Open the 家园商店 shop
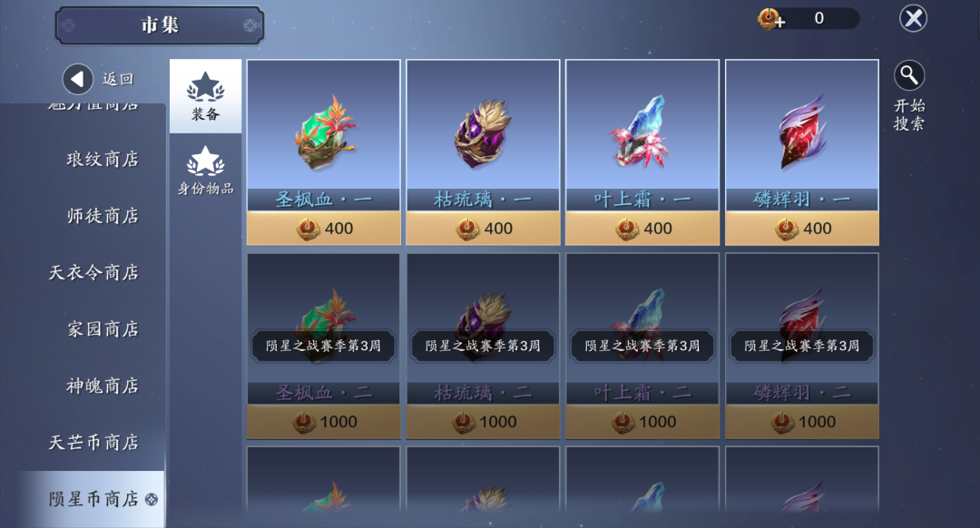This screenshot has height=528, width=980. 103,329
